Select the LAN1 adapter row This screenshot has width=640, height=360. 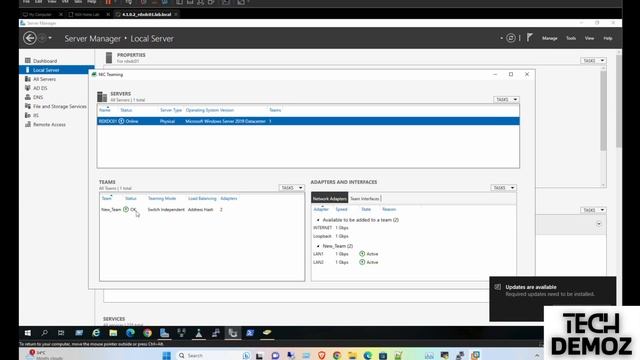[413, 254]
